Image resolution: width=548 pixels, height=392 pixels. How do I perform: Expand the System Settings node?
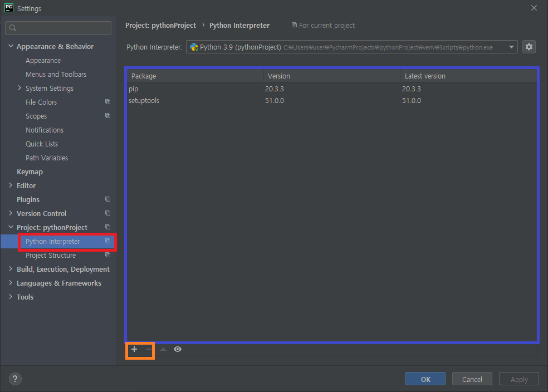(x=19, y=88)
